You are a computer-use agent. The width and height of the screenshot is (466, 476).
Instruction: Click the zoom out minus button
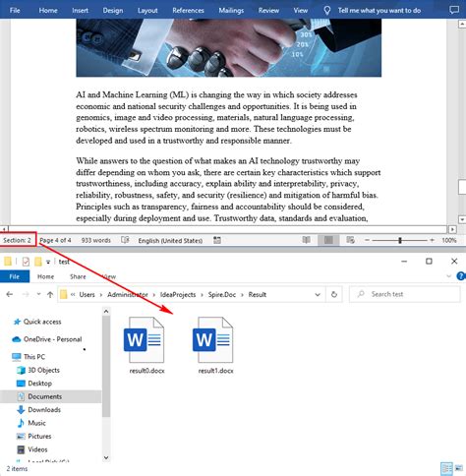pos(367,240)
